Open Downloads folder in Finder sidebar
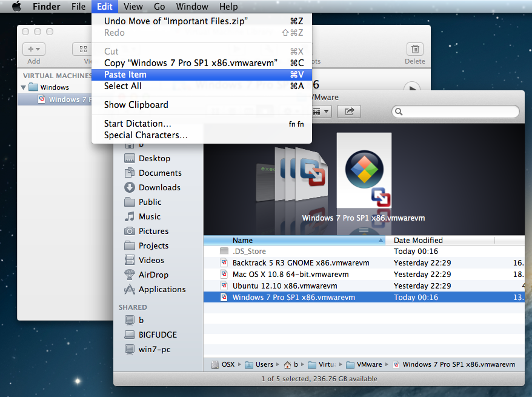532x397 pixels. click(159, 187)
